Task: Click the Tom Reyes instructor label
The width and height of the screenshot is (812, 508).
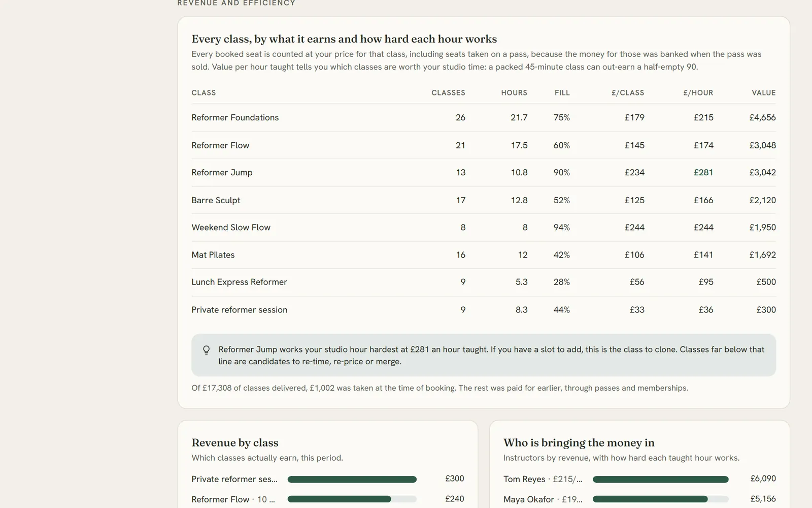Action: point(543,479)
